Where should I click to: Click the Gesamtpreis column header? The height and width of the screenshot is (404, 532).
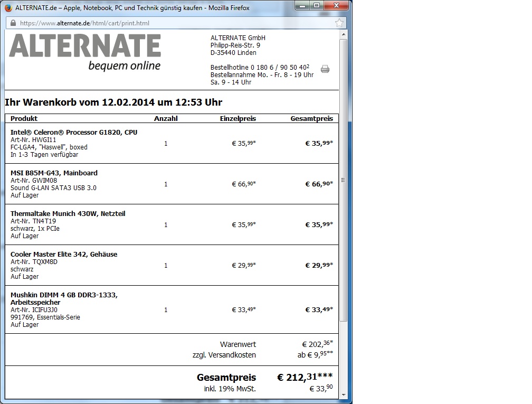(312, 118)
